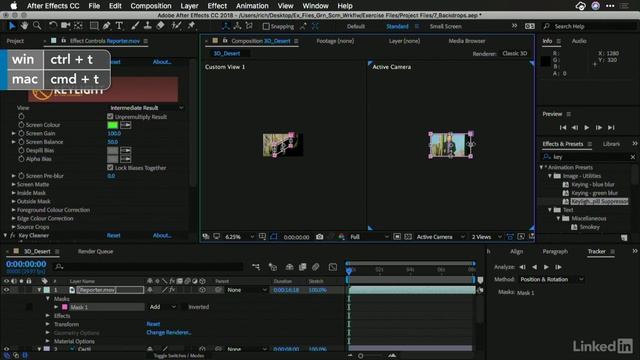Clear the effects search field
The width and height of the screenshot is (640, 360).
(x=633, y=157)
